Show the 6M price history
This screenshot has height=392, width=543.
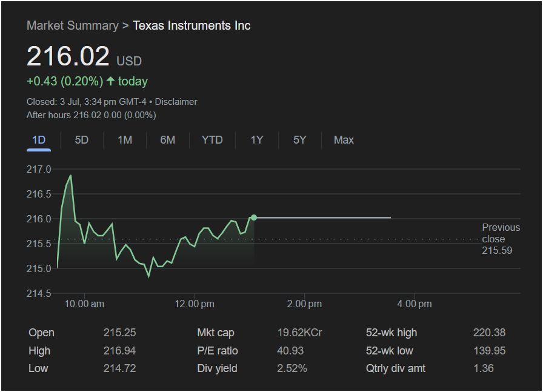point(168,140)
